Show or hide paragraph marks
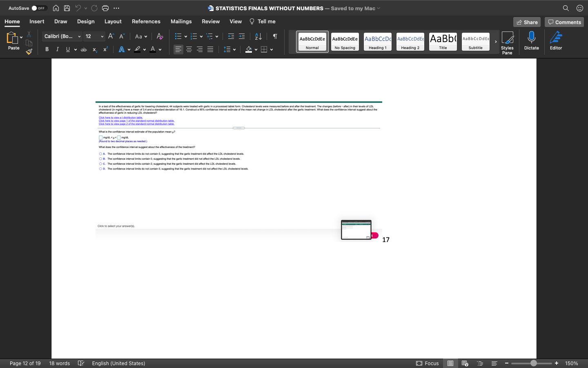This screenshot has width=588, height=368. pos(275,36)
